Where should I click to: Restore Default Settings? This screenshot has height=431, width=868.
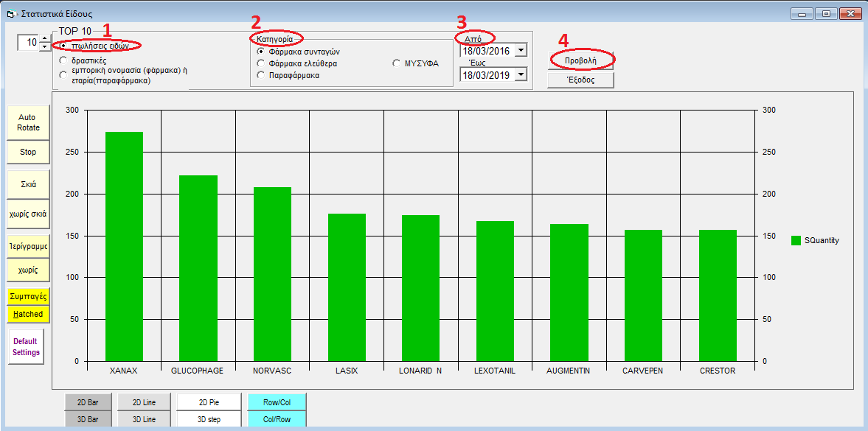click(26, 346)
